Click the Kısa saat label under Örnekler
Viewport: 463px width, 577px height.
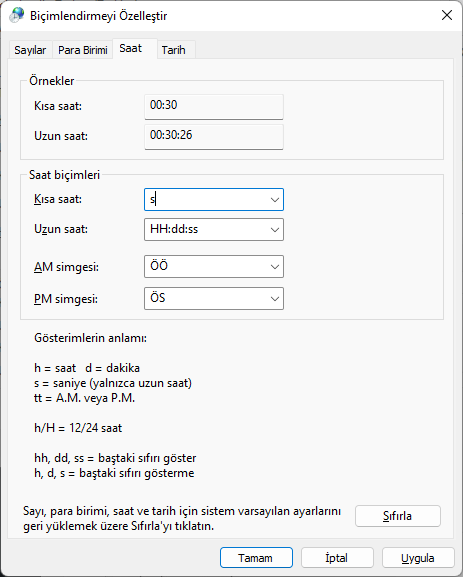58,106
